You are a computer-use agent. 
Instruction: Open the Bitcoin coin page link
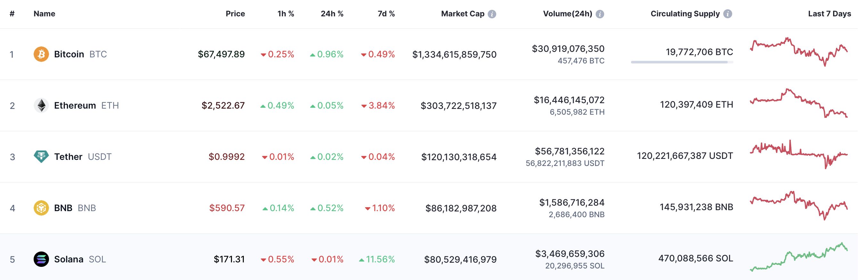point(69,54)
